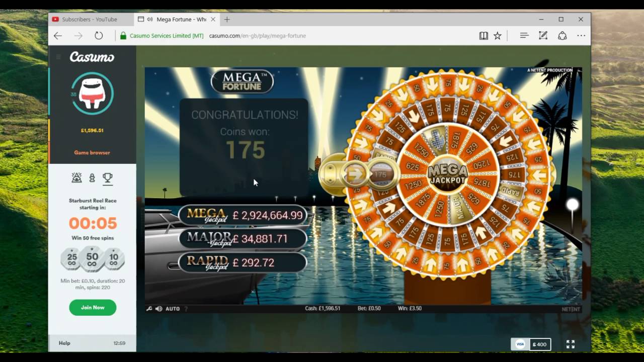Click the MEGA JACKPOT wheel center

click(447, 174)
